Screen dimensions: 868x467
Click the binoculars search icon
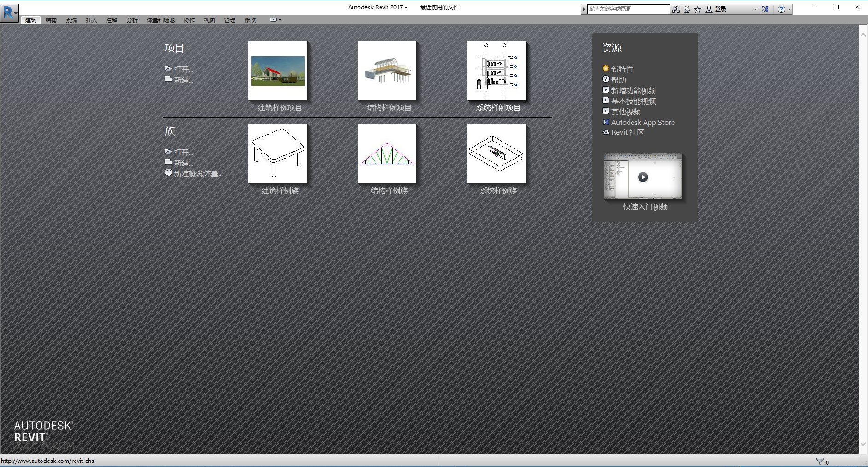click(x=676, y=9)
